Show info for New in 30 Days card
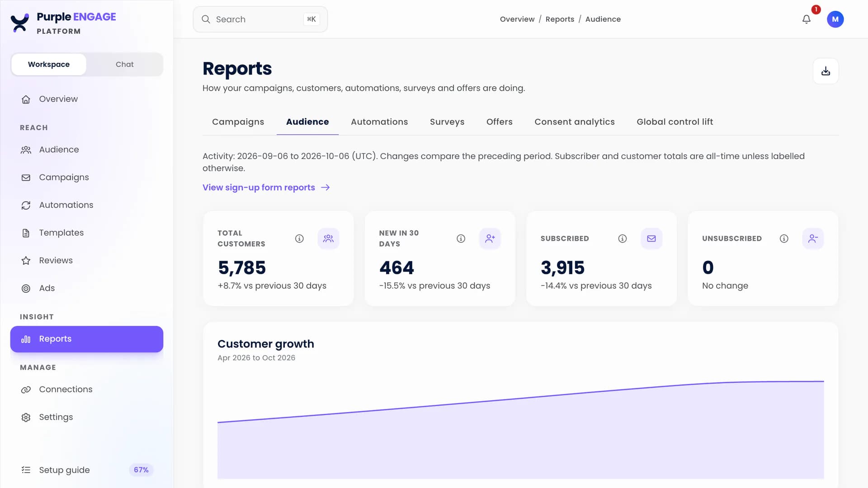868x488 pixels. [x=461, y=239]
